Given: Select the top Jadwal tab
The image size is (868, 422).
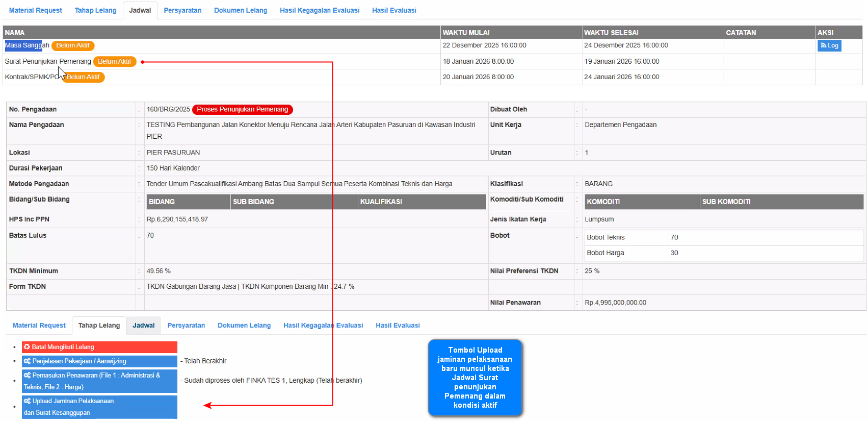Looking at the screenshot, I should point(140,10).
